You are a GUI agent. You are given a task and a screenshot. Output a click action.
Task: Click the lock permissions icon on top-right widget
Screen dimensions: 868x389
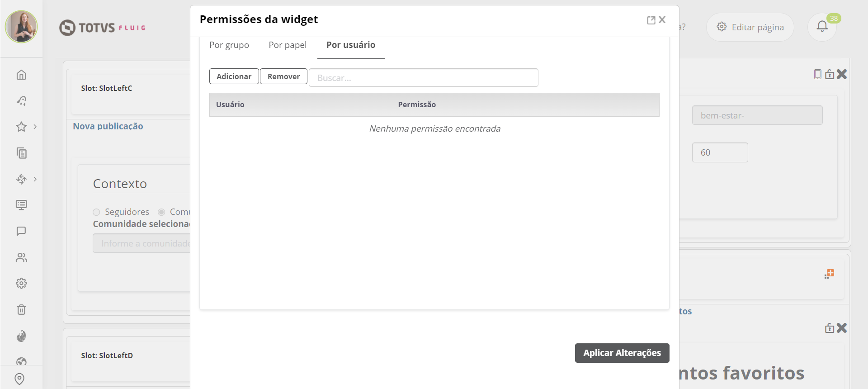pos(830,74)
